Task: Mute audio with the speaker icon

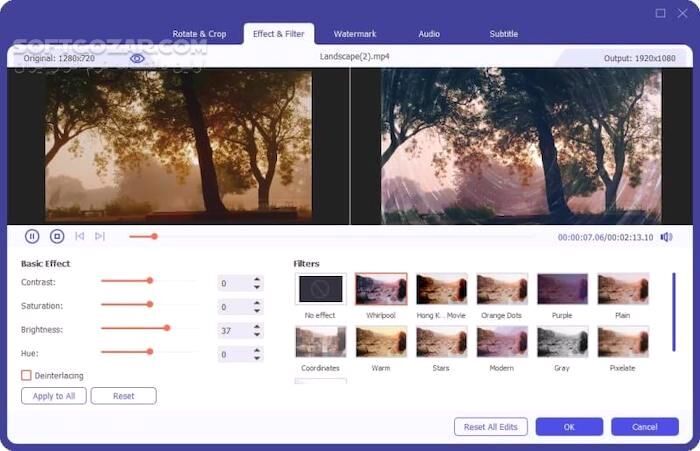Action: [667, 237]
